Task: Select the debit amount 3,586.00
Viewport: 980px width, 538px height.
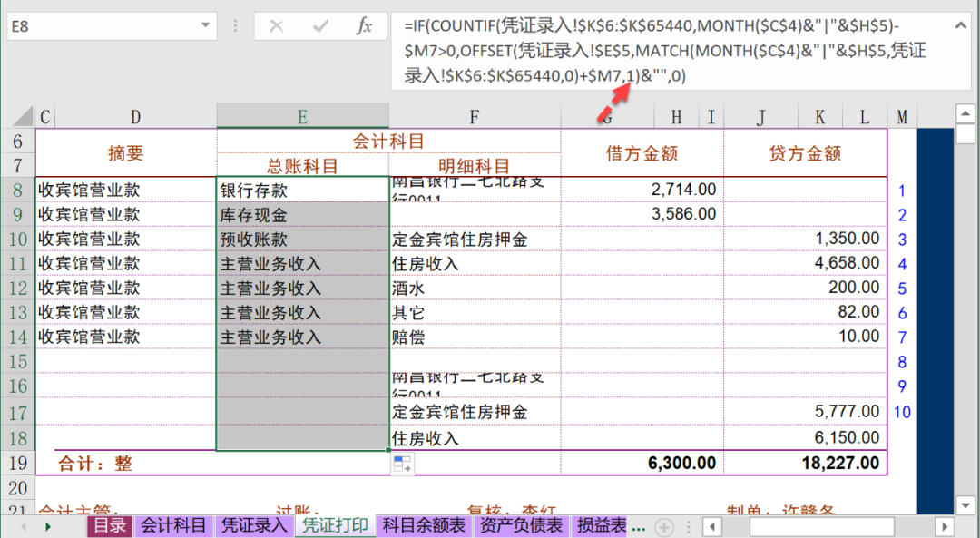Action: (642, 214)
